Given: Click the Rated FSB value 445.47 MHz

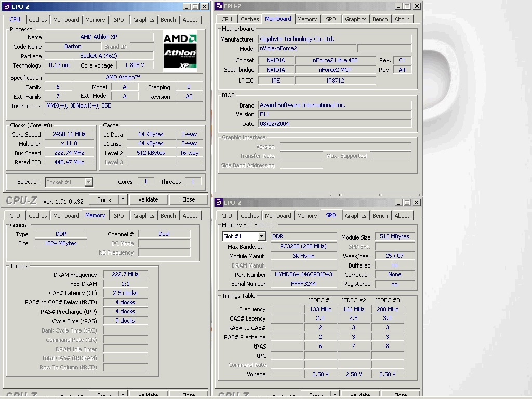Looking at the screenshot, I should tap(69, 162).
